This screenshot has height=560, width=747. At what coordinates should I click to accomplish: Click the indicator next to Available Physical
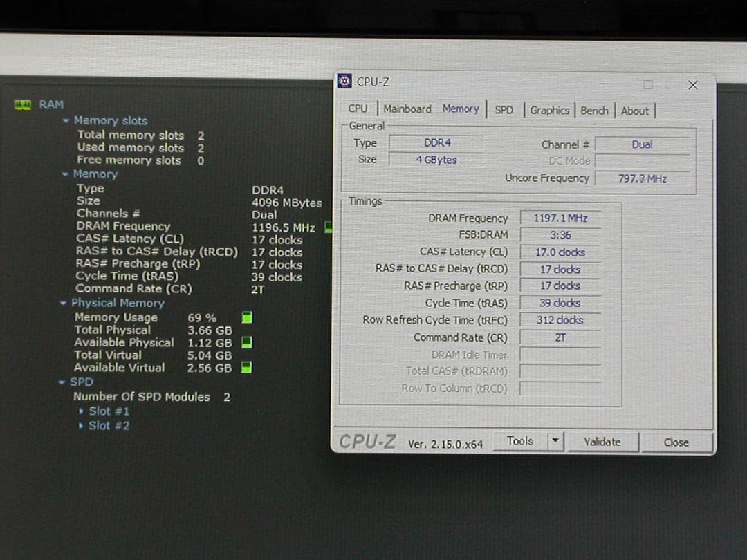click(x=246, y=342)
